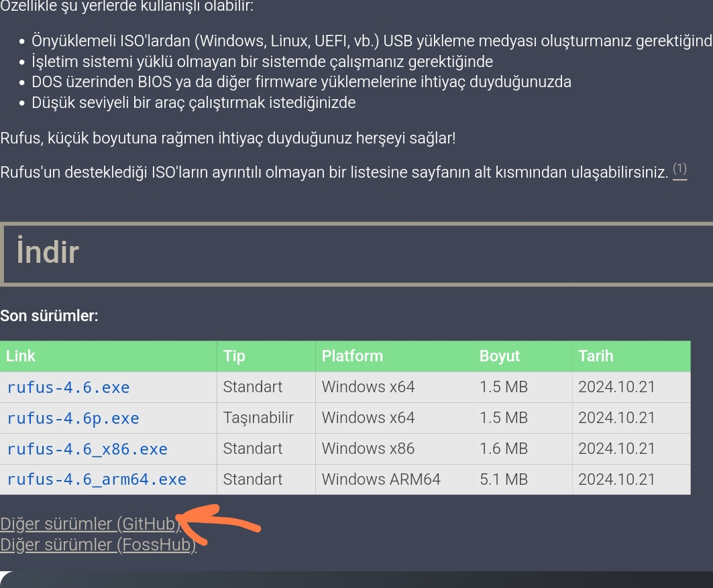Download rufus-4.6.exe standard x64 build

pyautogui.click(x=68, y=388)
